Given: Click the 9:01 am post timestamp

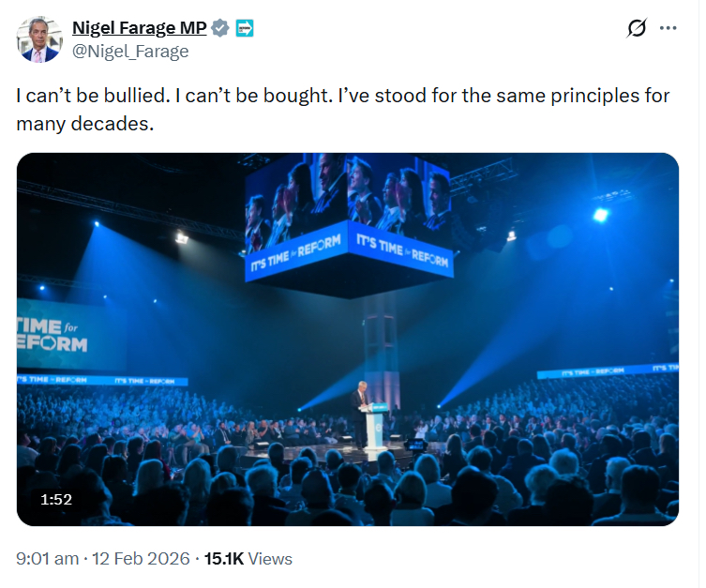Looking at the screenshot, I should (47, 559).
